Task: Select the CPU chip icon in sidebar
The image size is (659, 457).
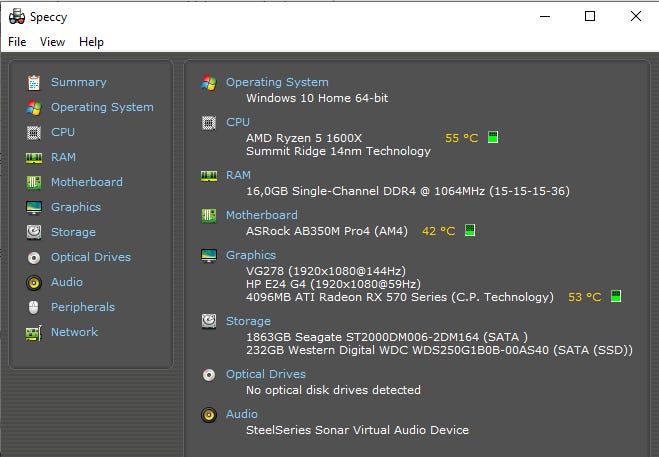Action: [34, 132]
